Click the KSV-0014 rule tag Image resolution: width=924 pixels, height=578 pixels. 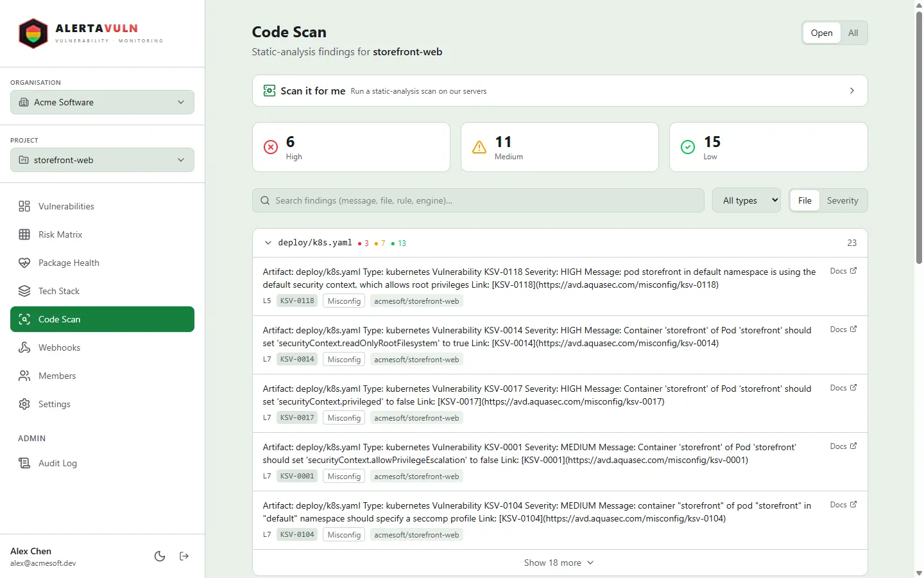pos(297,359)
